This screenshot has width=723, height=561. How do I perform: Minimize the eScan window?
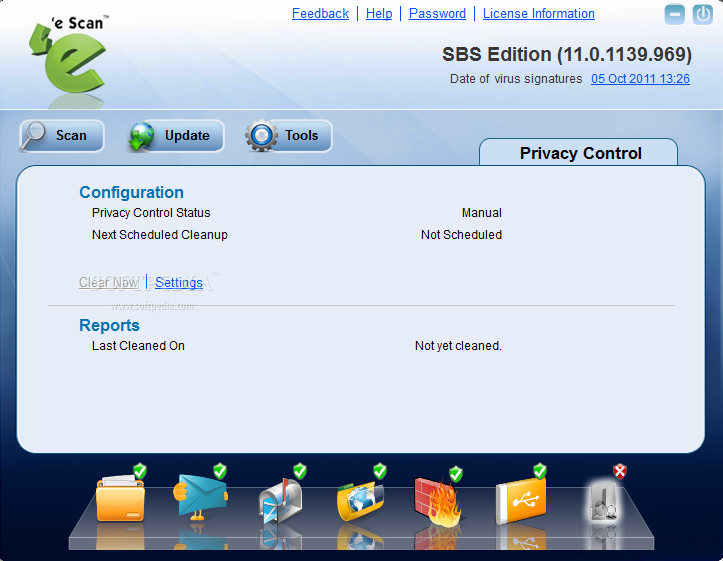(x=674, y=14)
